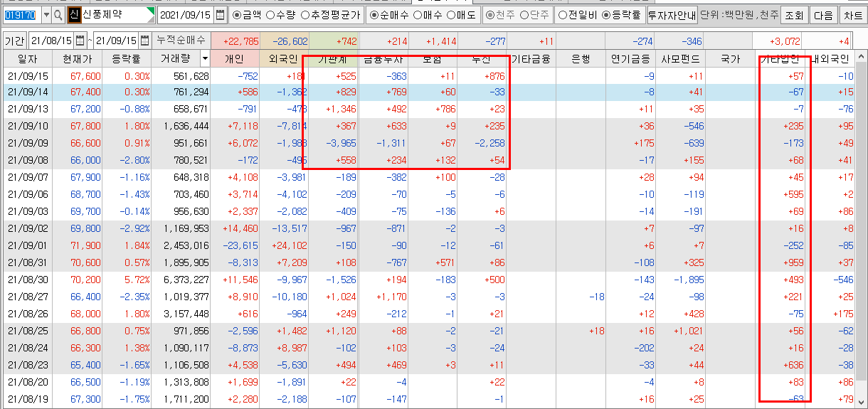Click the 기간 period button

pos(15,41)
